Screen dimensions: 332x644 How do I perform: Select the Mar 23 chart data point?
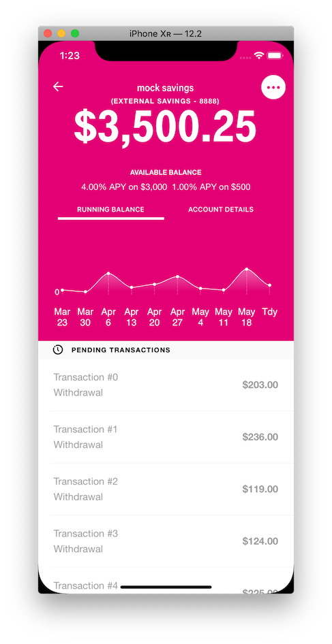62,290
